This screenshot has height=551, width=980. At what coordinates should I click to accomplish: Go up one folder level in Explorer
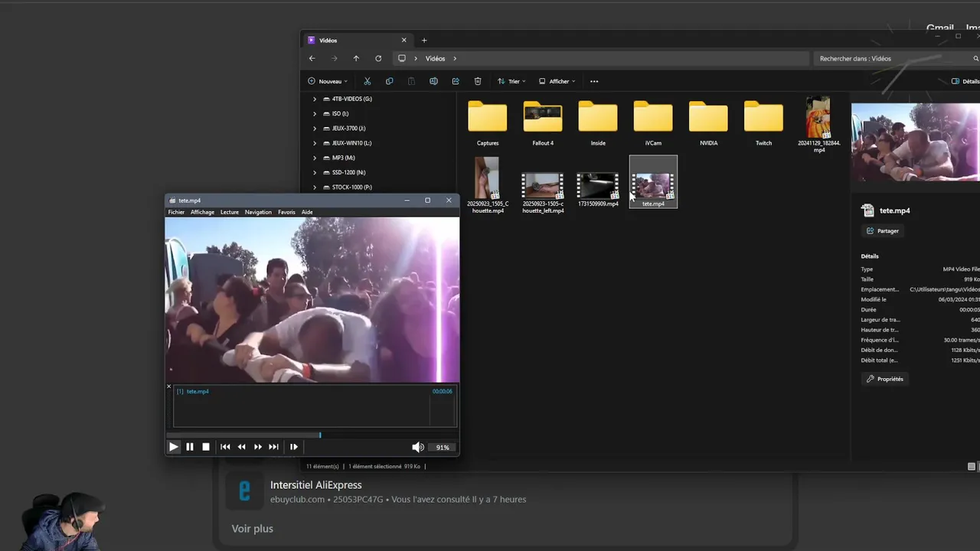click(x=356, y=58)
